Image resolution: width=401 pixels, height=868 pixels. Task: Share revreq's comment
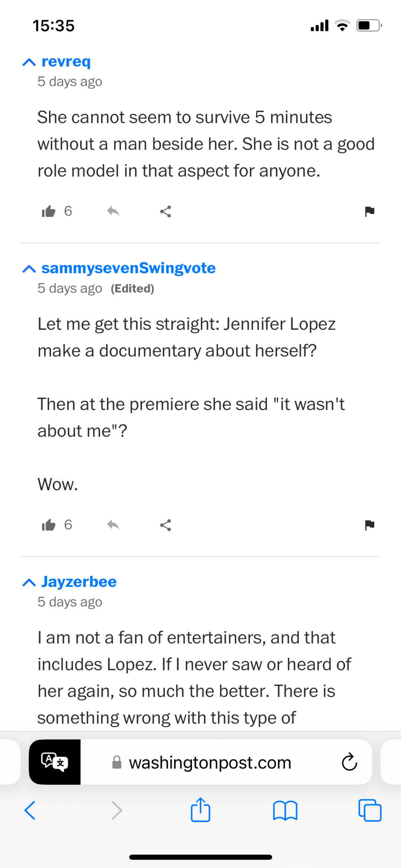pos(166,211)
